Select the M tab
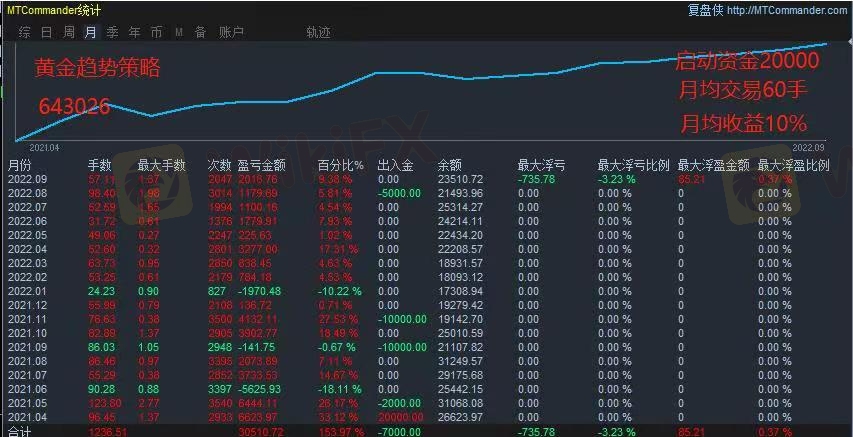The image size is (853, 437). 179,32
